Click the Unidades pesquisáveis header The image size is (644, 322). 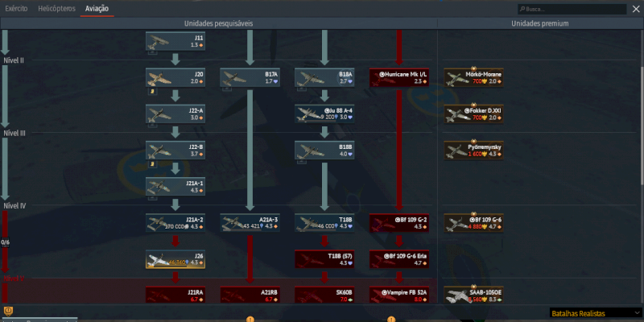pyautogui.click(x=218, y=23)
